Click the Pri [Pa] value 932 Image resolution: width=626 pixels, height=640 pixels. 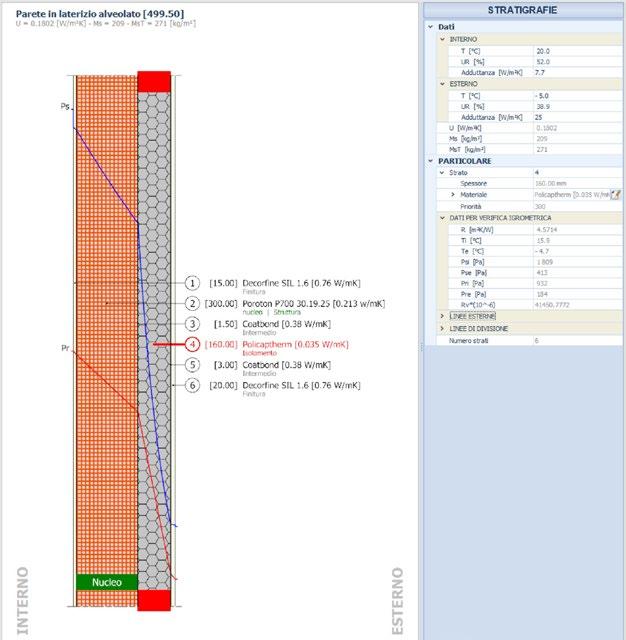578,283
